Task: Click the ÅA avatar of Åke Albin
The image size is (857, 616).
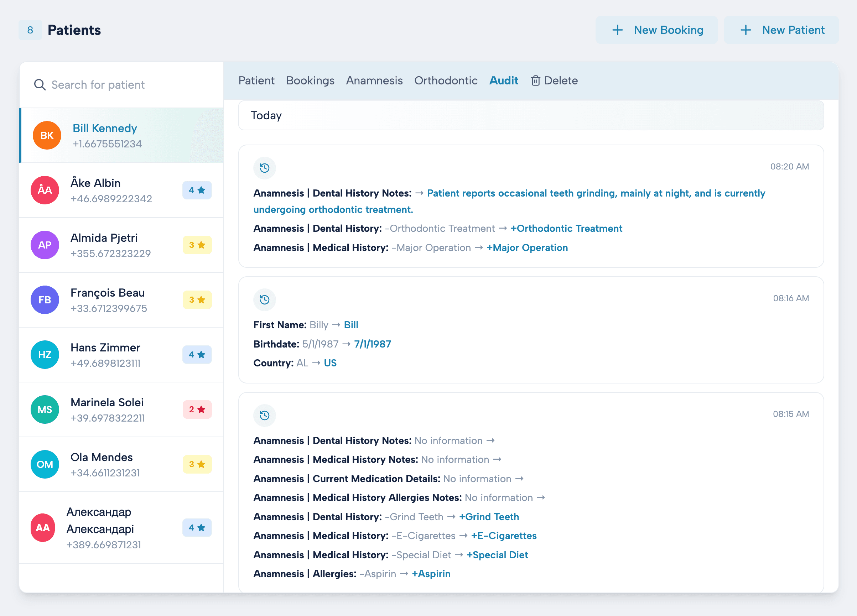Action: pos(45,190)
